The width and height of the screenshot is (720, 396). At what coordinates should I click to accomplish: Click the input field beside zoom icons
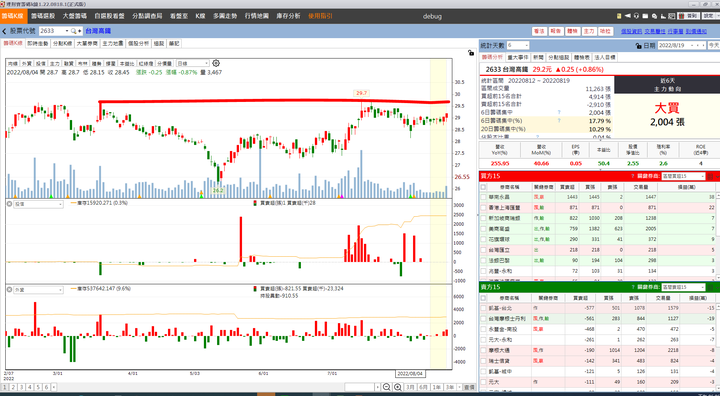360,387
